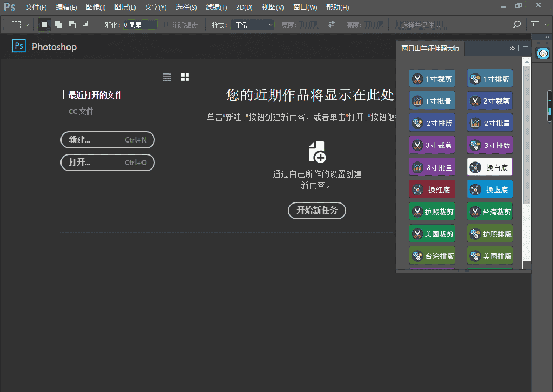Viewport: 553px width, 392px height.
Task: Click the sheep plugin panel icon
Action: [x=543, y=53]
